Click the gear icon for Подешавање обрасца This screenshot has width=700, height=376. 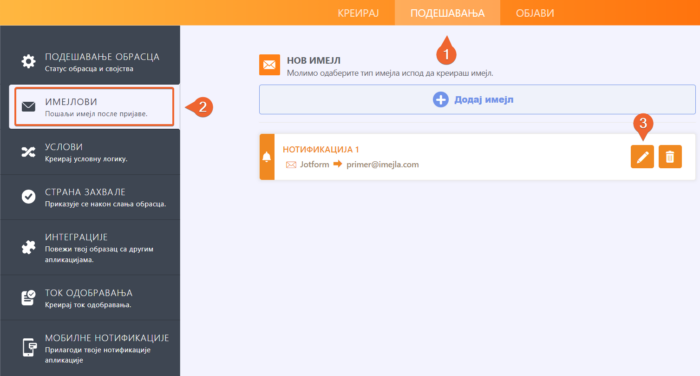point(29,61)
